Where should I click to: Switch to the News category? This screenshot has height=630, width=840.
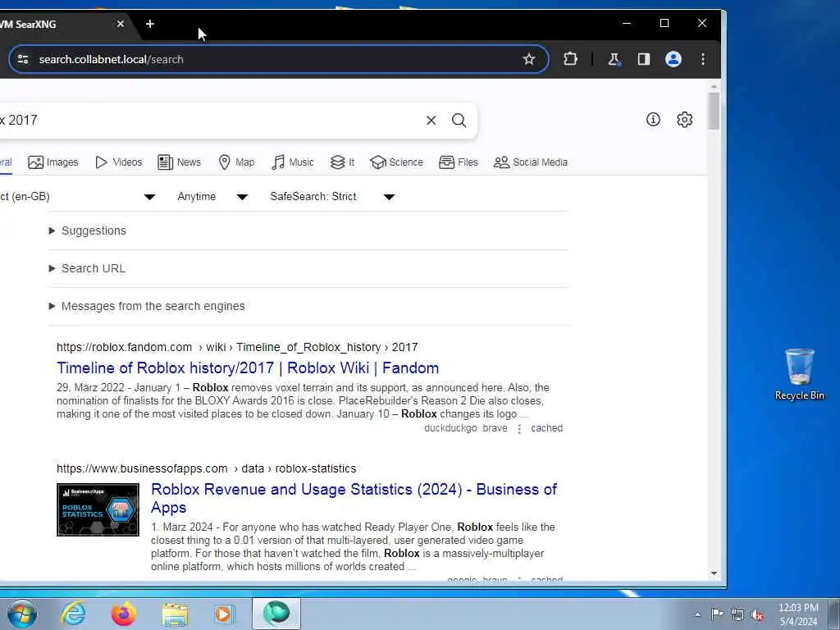click(180, 162)
